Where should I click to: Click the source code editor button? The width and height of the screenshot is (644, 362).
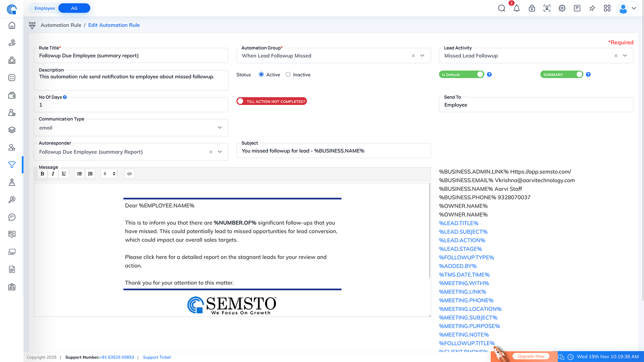(x=129, y=174)
